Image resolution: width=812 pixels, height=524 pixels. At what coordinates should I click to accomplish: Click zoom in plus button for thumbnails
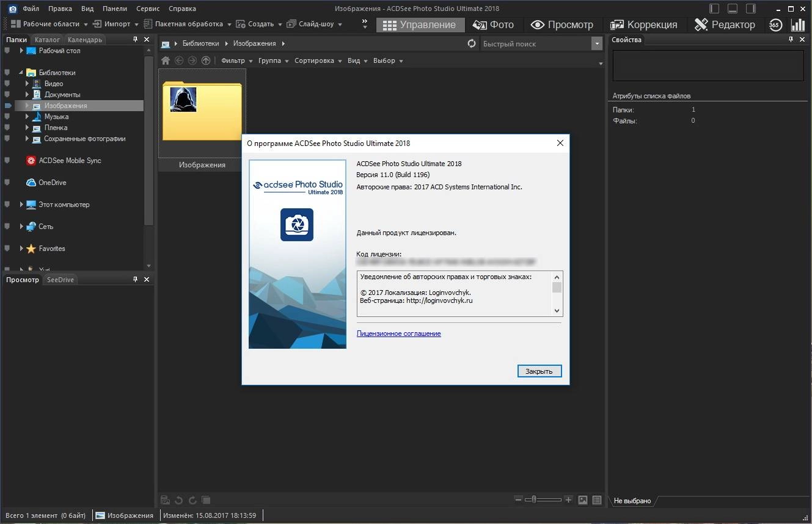point(568,500)
